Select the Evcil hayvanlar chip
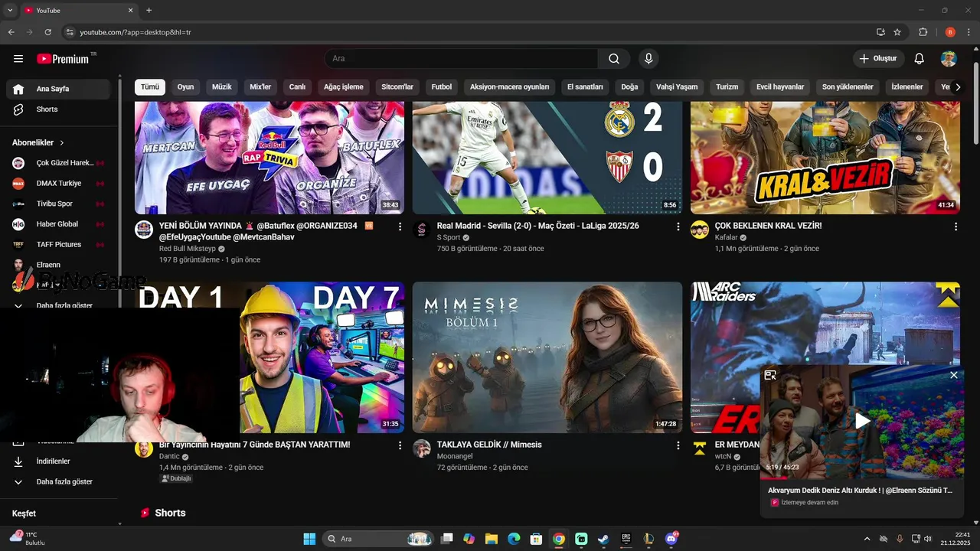The image size is (980, 551). (x=780, y=87)
